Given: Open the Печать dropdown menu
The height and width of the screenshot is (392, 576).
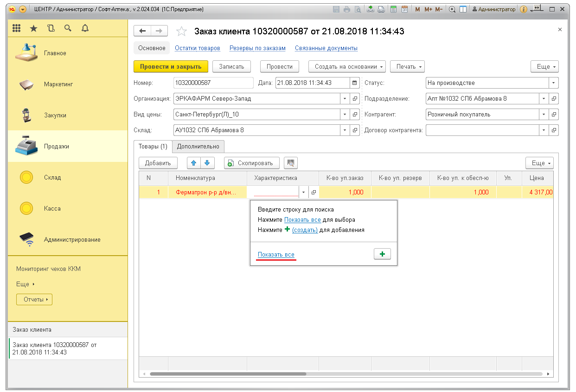Looking at the screenshot, I should [407, 66].
